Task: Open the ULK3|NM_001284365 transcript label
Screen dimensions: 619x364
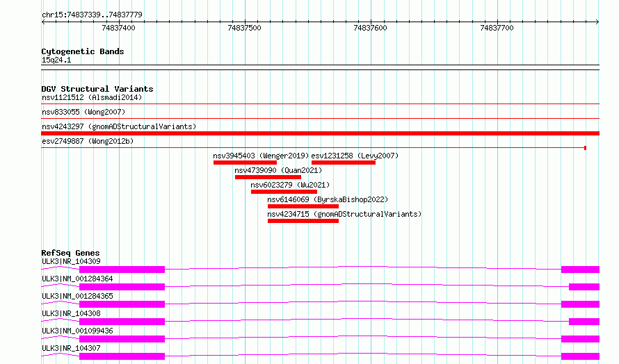Action: [77, 296]
